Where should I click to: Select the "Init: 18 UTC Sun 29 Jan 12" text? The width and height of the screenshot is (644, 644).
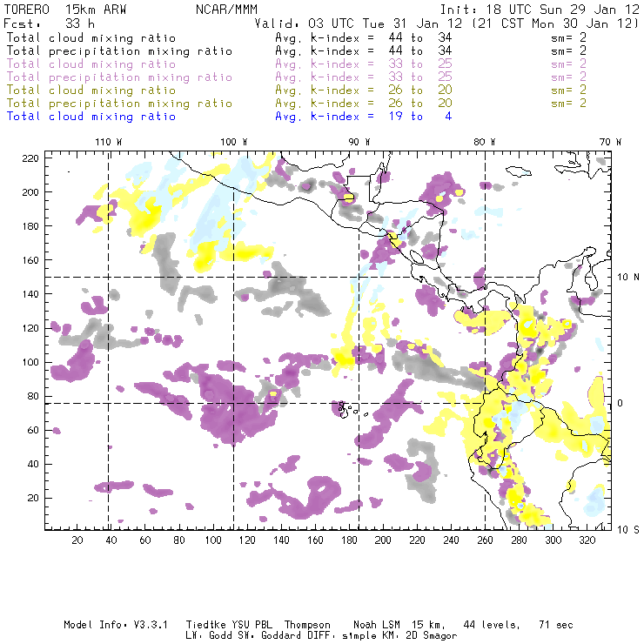[540, 10]
